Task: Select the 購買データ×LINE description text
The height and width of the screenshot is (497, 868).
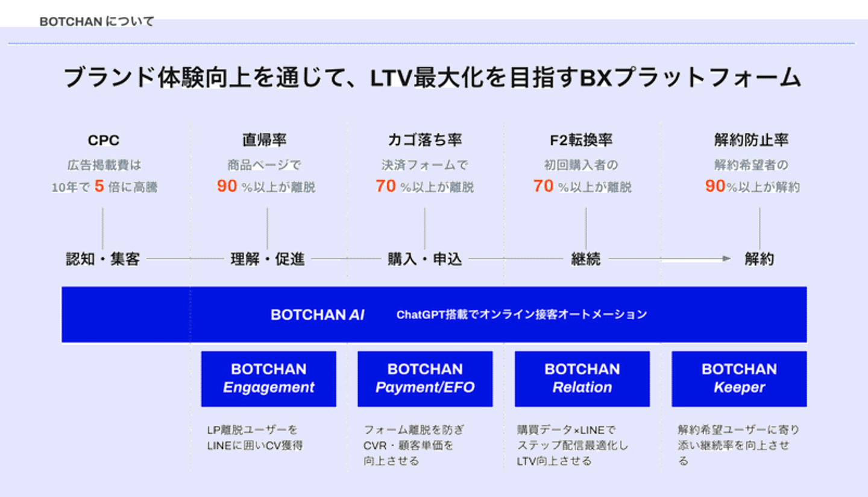Action: tap(572, 445)
